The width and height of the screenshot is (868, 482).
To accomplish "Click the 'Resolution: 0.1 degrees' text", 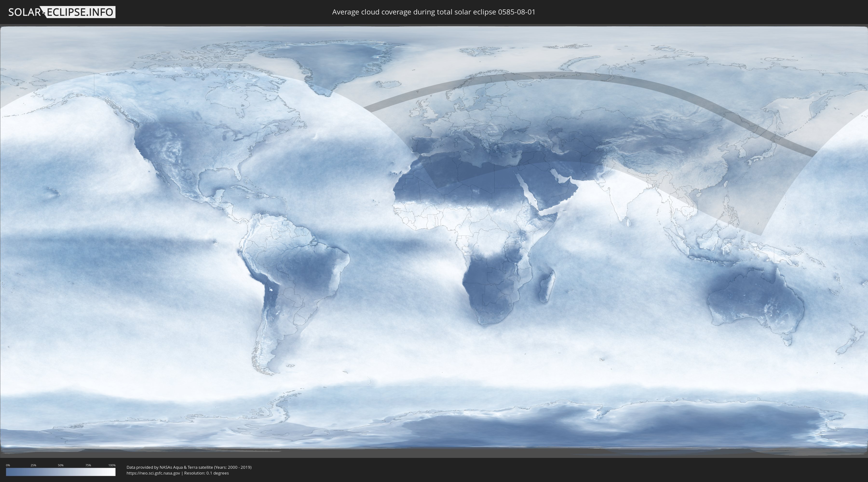I will coord(206,473).
